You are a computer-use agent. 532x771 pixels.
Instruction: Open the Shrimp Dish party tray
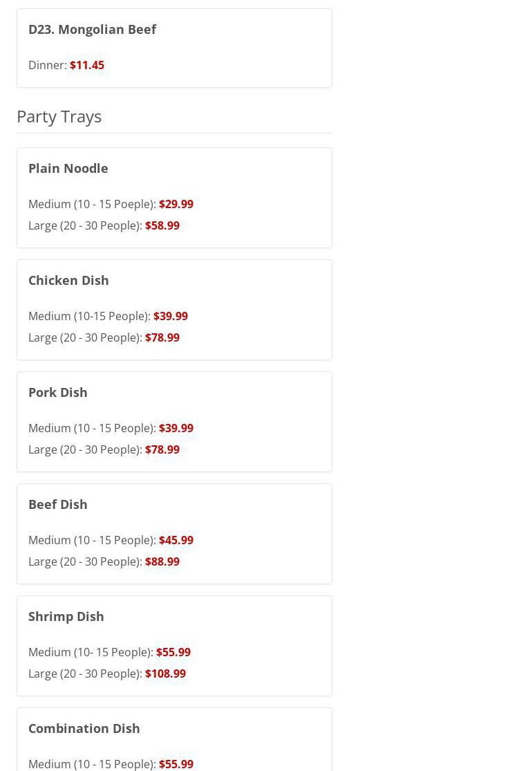66,616
